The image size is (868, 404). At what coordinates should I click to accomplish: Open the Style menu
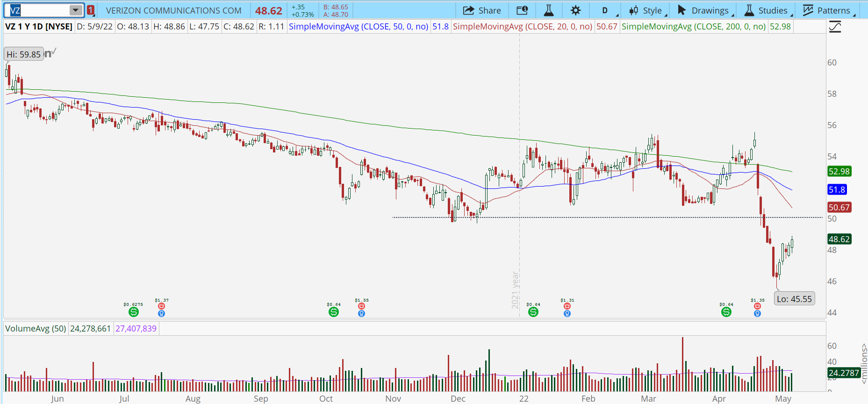(646, 10)
